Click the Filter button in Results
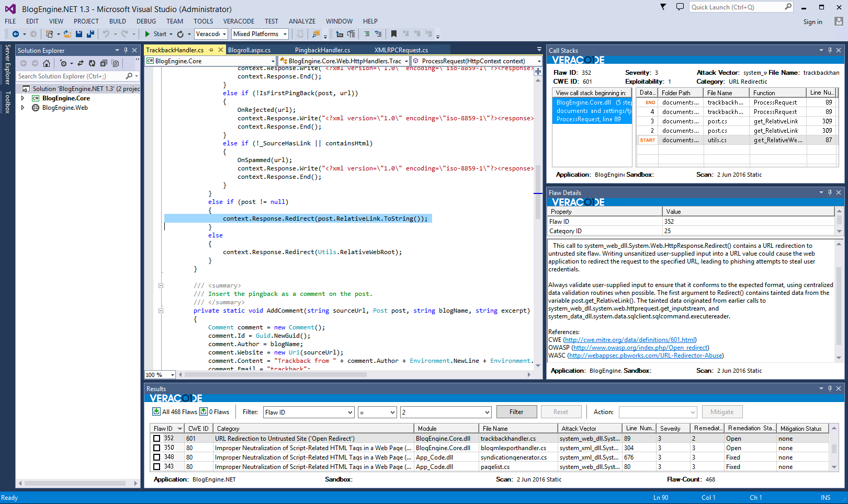848x504 pixels. (516, 412)
